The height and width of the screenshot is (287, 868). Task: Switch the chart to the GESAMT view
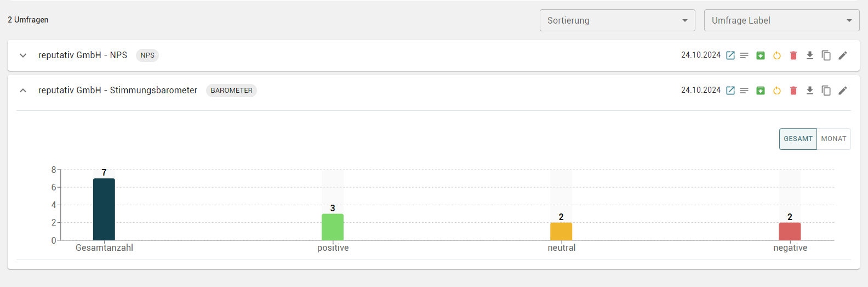[x=798, y=139]
